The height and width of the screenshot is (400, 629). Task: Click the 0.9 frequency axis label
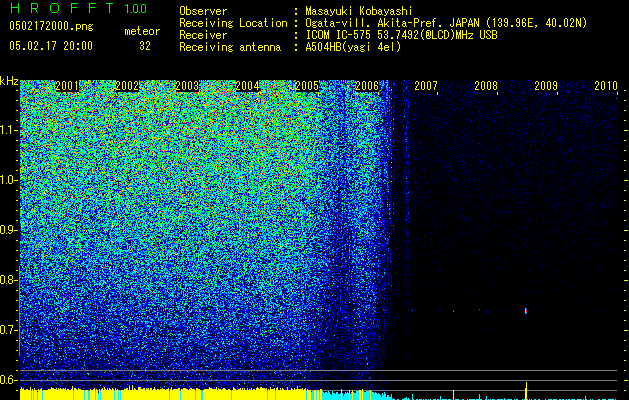pos(7,230)
